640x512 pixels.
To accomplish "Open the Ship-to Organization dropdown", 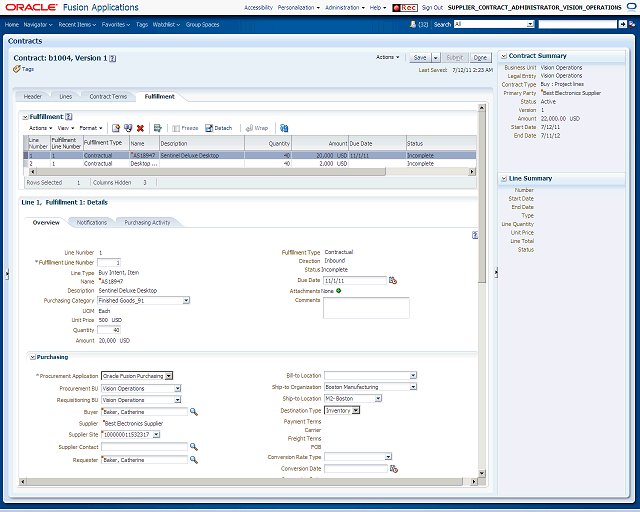I will (x=413, y=387).
